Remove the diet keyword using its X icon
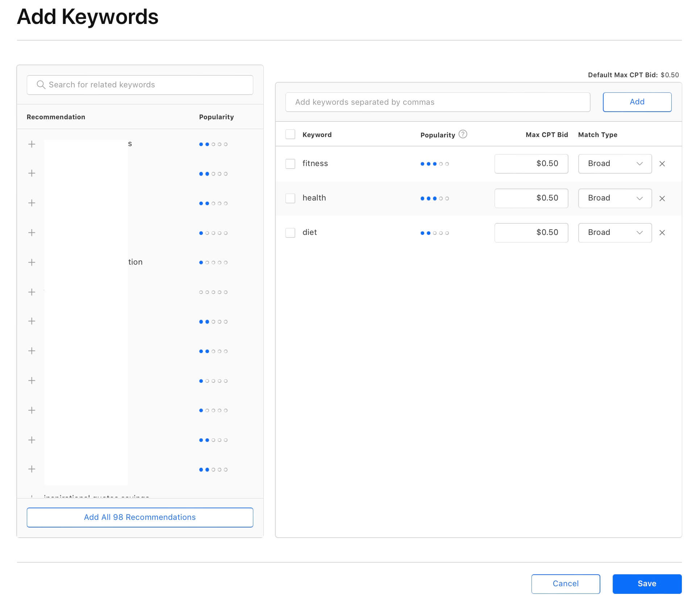The width and height of the screenshot is (700, 604). pyautogui.click(x=662, y=232)
